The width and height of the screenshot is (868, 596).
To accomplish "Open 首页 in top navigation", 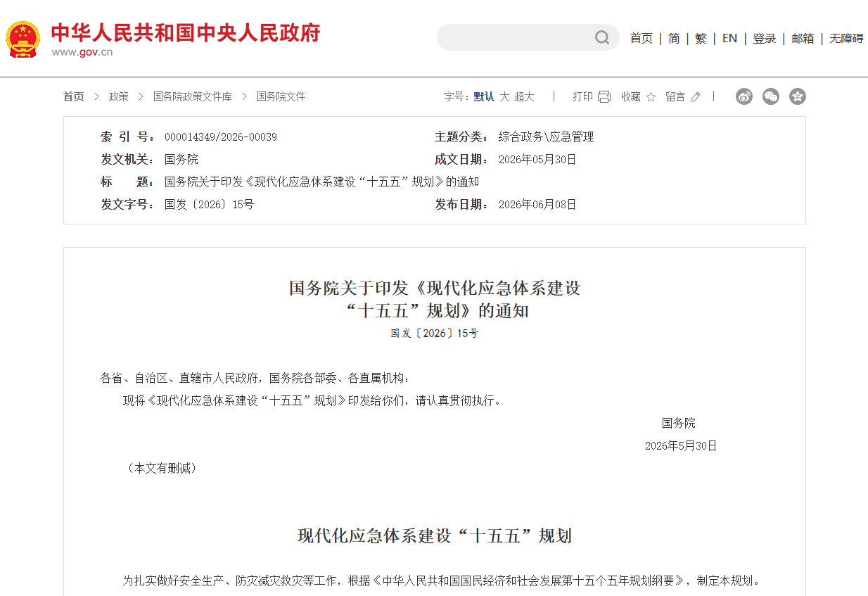I will coord(642,38).
